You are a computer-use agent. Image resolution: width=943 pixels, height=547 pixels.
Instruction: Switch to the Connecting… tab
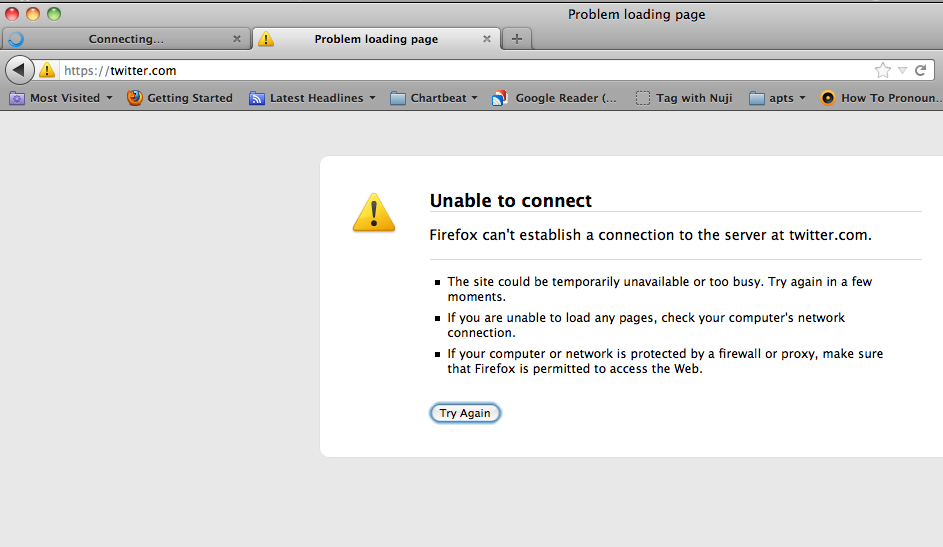click(x=126, y=39)
